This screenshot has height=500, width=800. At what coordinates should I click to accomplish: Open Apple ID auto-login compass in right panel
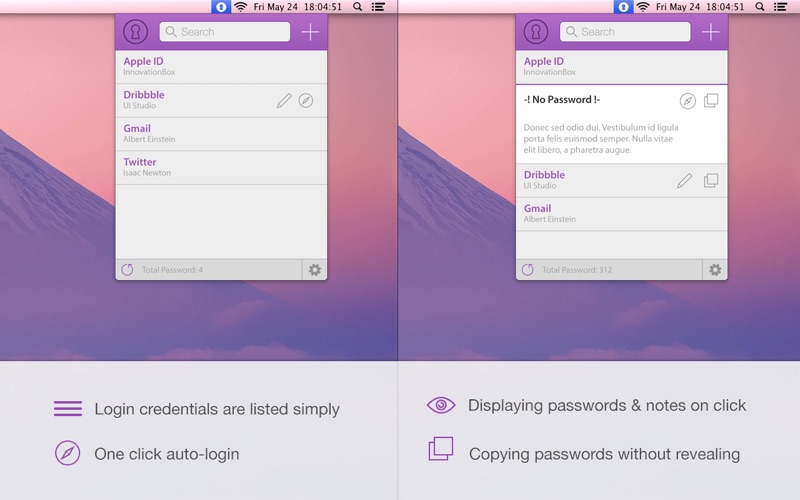(x=688, y=101)
